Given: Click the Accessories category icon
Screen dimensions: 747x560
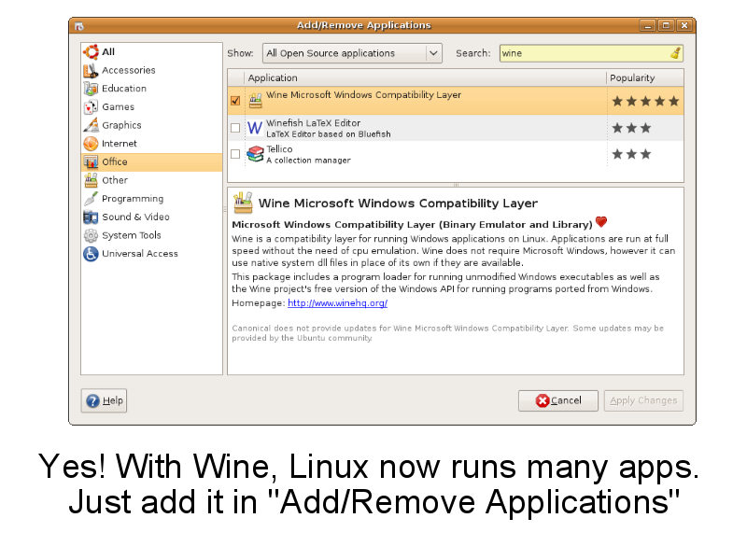Looking at the screenshot, I should point(91,71).
